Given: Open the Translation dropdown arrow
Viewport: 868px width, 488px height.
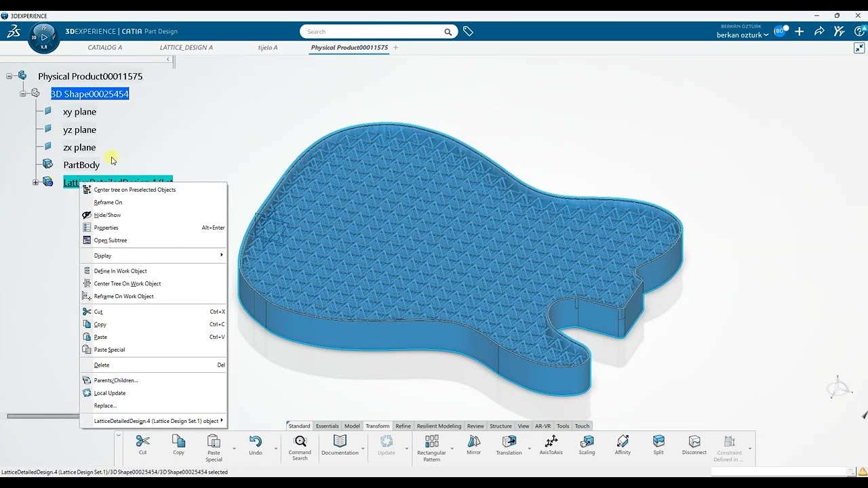Looking at the screenshot, I should click(x=530, y=448).
